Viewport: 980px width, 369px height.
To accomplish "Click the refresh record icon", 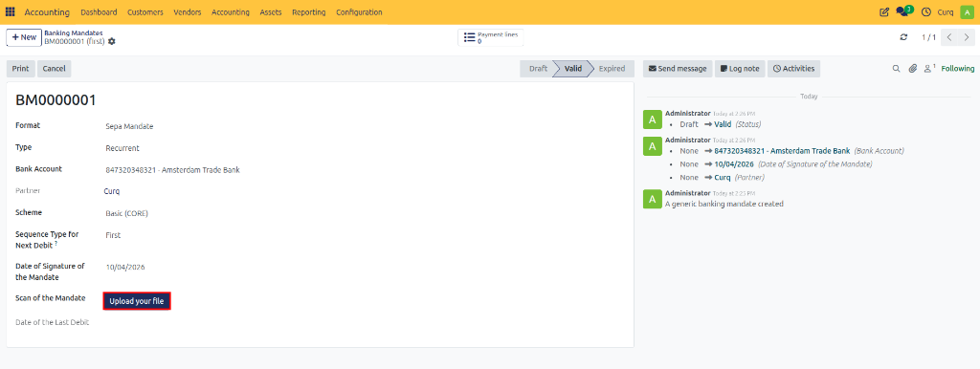I will pos(903,37).
